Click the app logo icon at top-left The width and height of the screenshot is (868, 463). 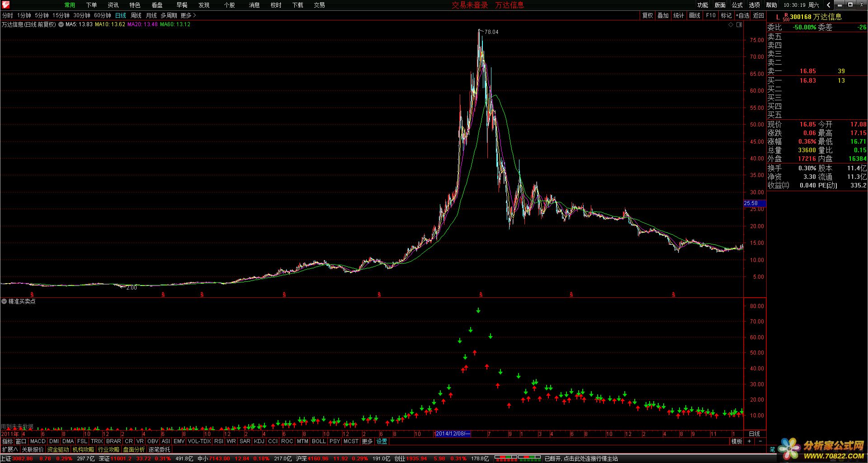pos(5,5)
